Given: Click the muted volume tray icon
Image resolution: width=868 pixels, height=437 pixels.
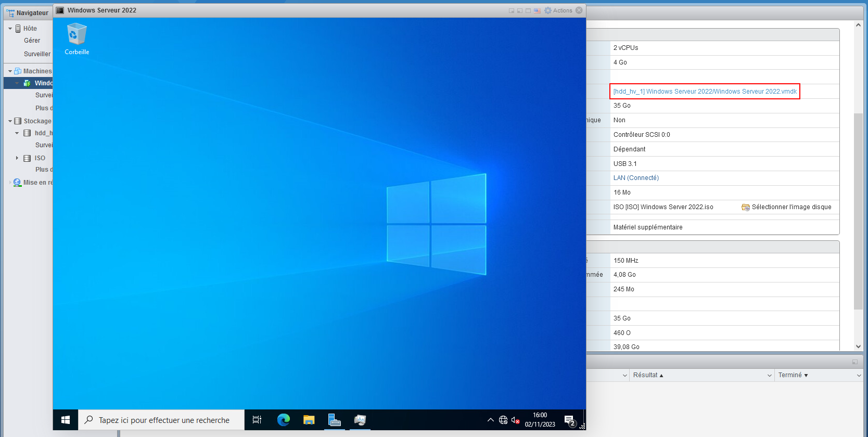Looking at the screenshot, I should point(516,420).
